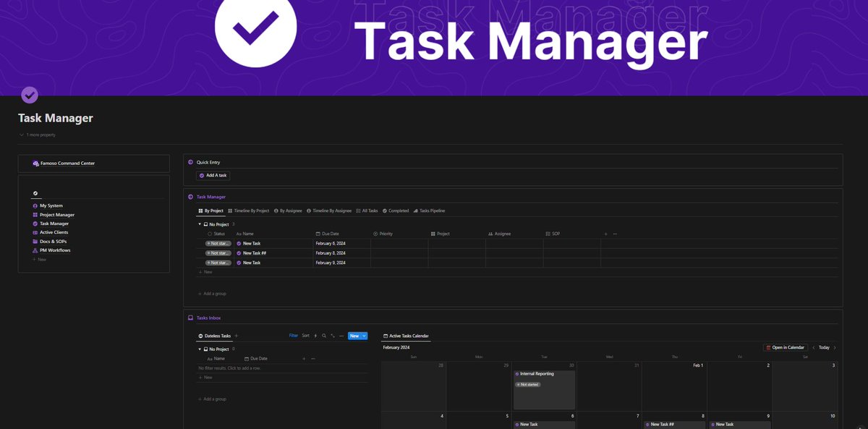Click the Active Clients icon in sidebar
868x429 pixels.
coord(35,232)
